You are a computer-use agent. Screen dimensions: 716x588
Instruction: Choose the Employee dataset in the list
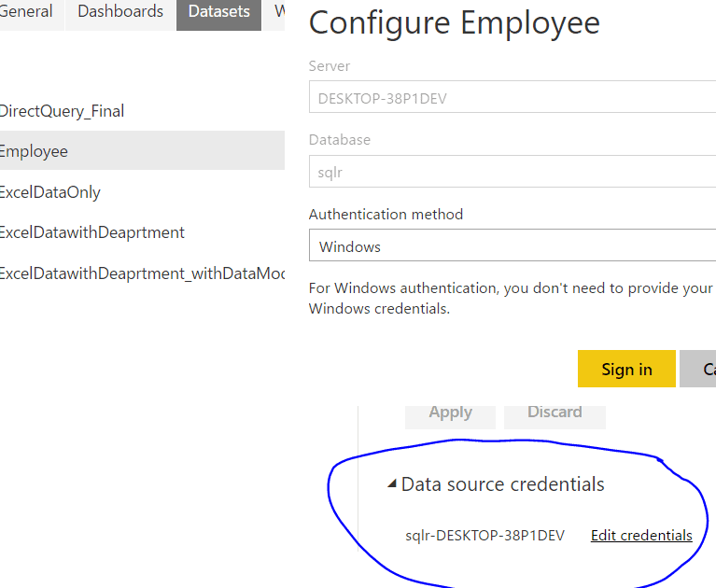pyautogui.click(x=35, y=151)
